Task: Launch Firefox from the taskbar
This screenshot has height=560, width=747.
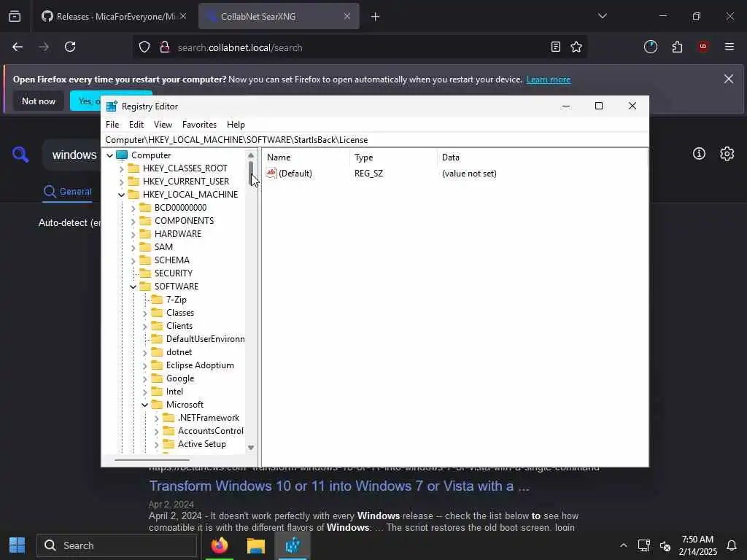Action: coord(220,545)
